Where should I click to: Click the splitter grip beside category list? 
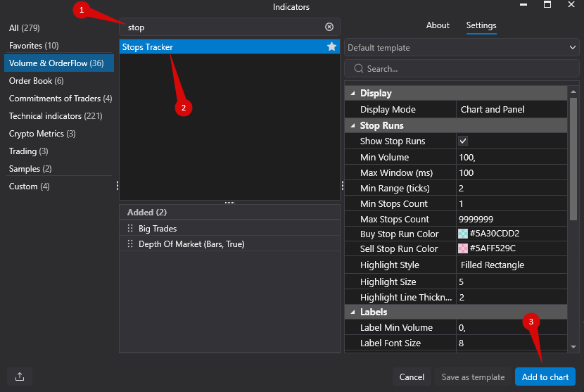[x=118, y=185]
